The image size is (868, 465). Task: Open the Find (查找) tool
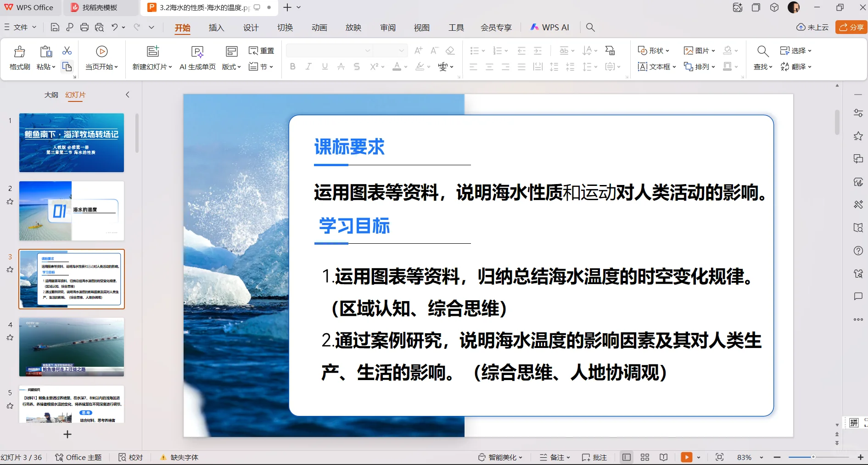(763, 58)
